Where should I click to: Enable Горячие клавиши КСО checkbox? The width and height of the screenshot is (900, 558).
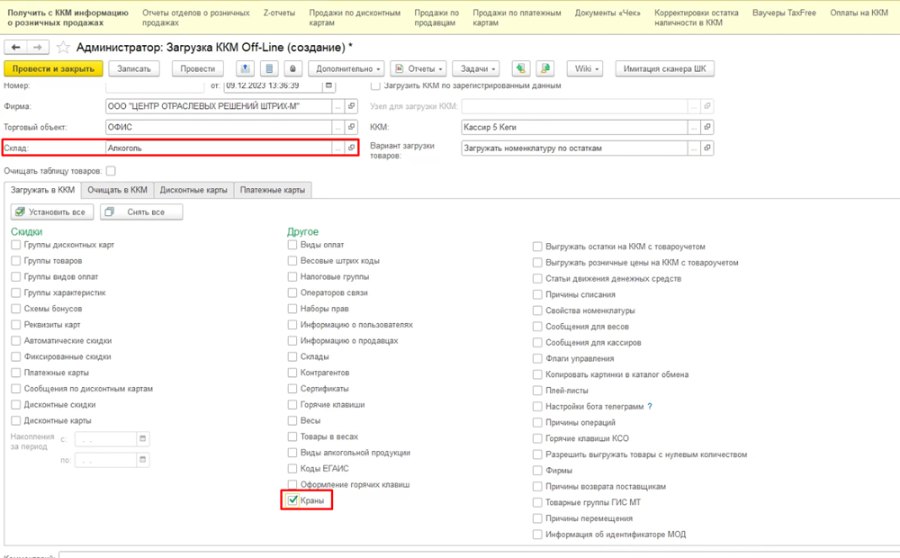tap(537, 438)
